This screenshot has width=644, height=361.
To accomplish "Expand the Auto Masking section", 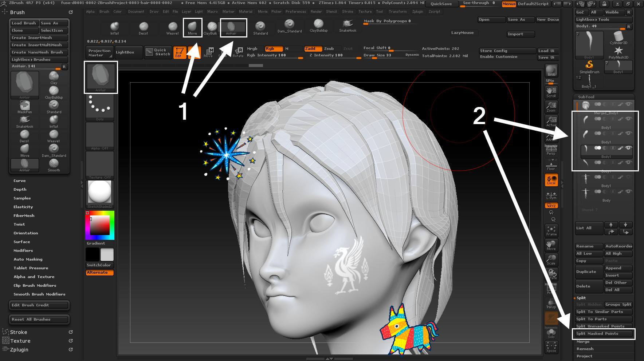I will [x=28, y=259].
